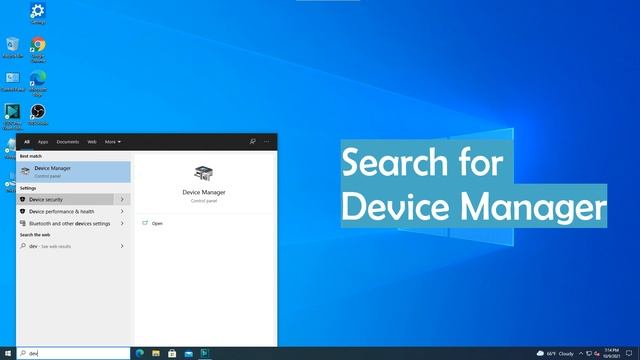The height and width of the screenshot is (360, 640).
Task: Switch to the Apps search tab
Action: (x=43, y=142)
